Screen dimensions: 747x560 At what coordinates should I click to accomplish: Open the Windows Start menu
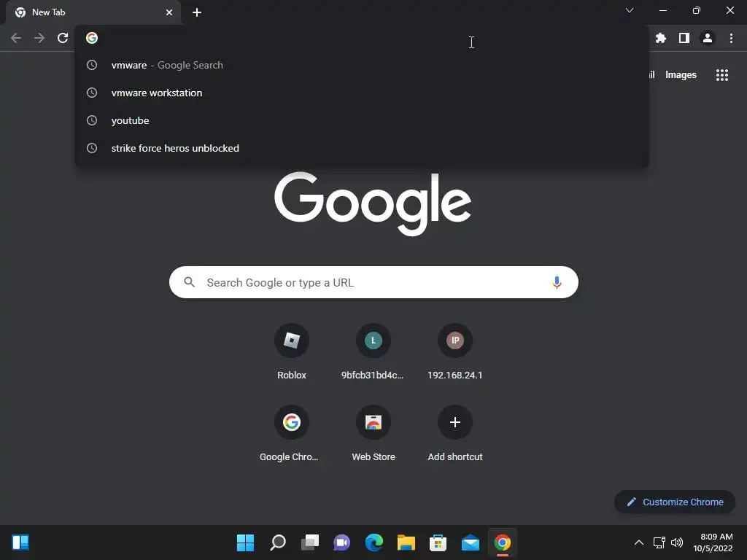click(x=245, y=542)
